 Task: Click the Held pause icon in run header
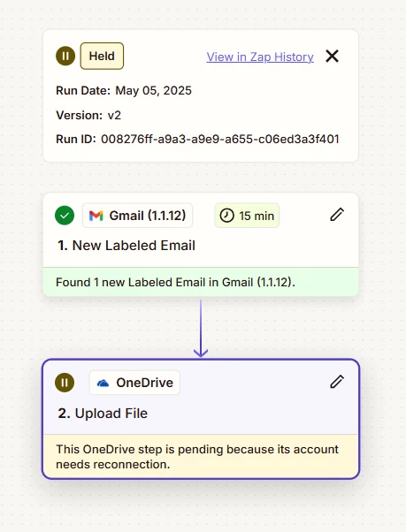(x=65, y=56)
